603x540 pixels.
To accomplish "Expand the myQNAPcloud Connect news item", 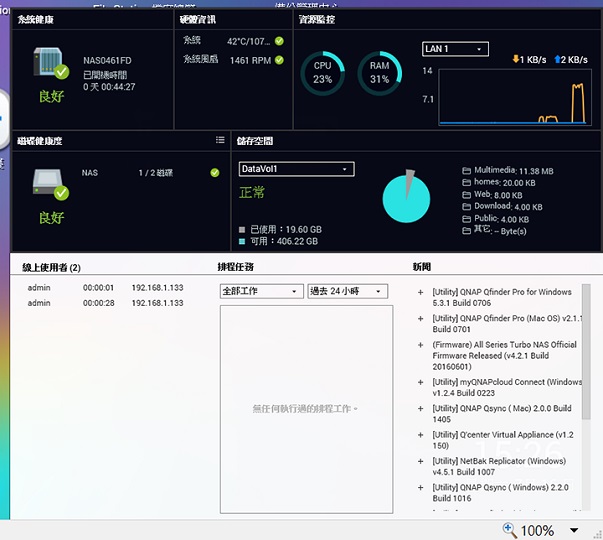I will click(x=420, y=382).
